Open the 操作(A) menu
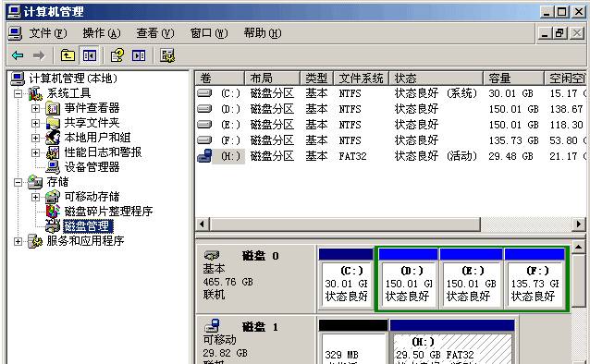590x364 pixels. [x=102, y=33]
